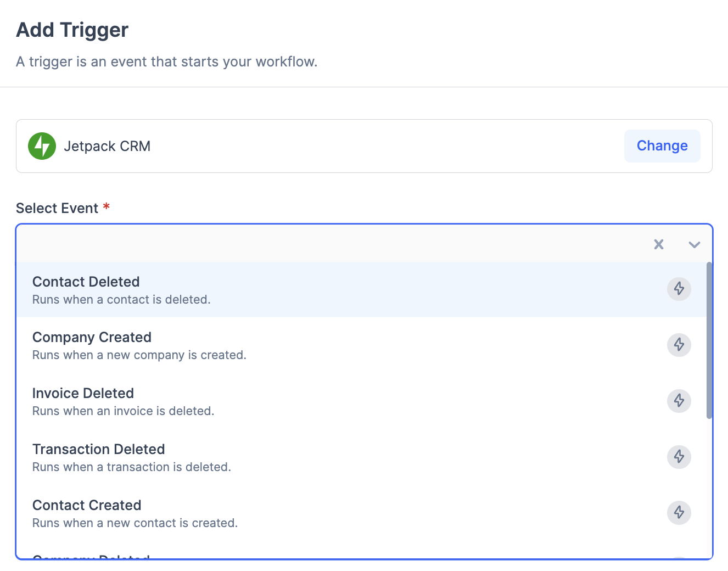Select the Transaction Deleted event
This screenshot has width=728, height=571.
coord(98,450)
